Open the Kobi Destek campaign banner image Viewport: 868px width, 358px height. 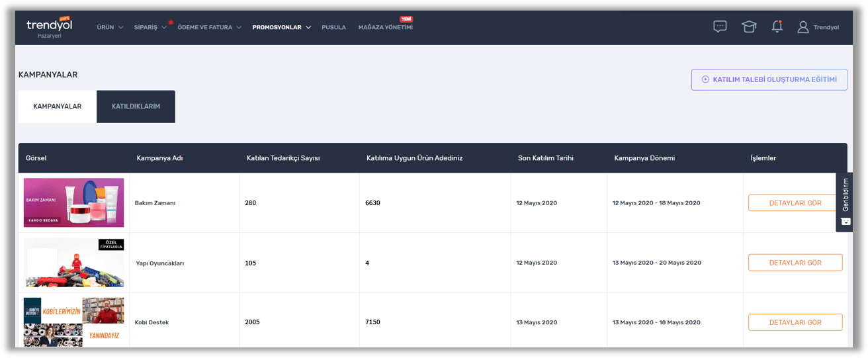point(73,322)
